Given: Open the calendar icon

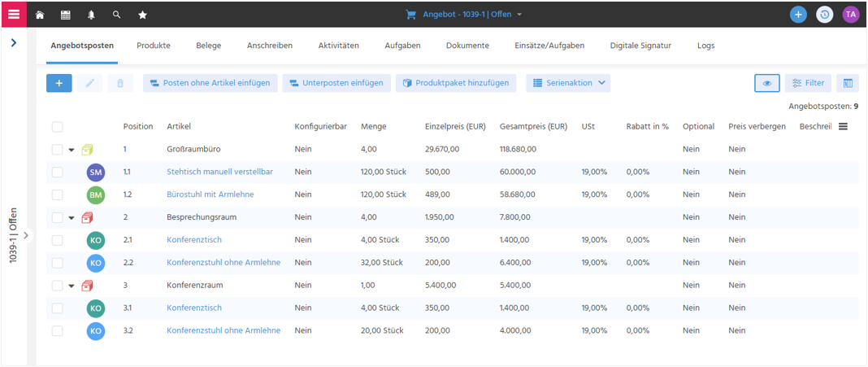Looking at the screenshot, I should pos(65,15).
